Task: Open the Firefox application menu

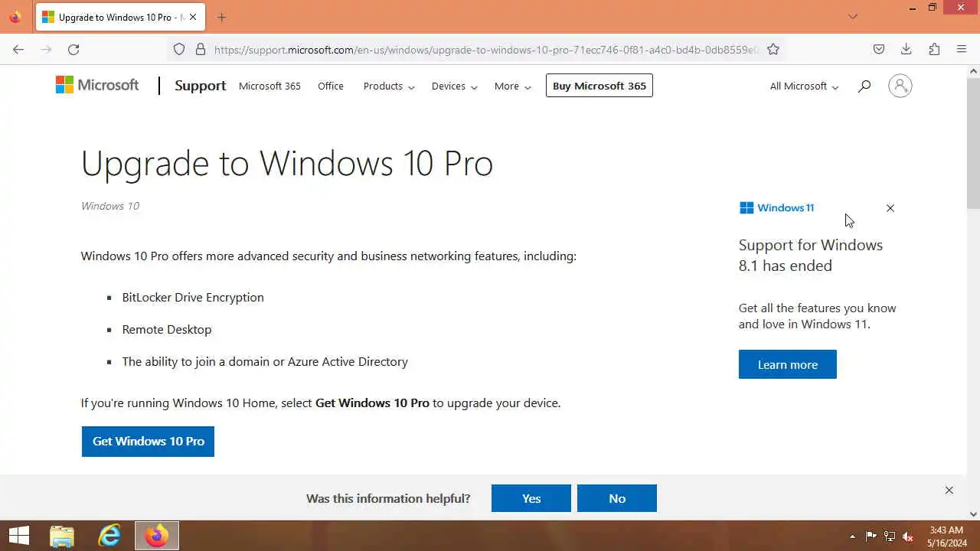Action: [962, 49]
